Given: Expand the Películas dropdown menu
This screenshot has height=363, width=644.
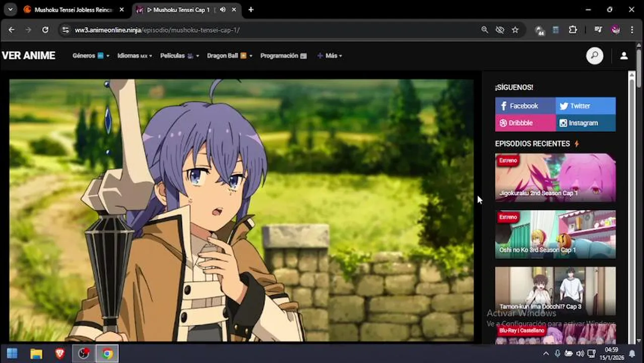Looking at the screenshot, I should (179, 55).
